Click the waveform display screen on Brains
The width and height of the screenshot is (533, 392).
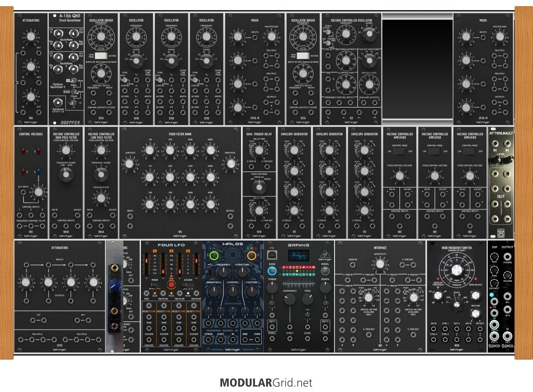point(299,255)
